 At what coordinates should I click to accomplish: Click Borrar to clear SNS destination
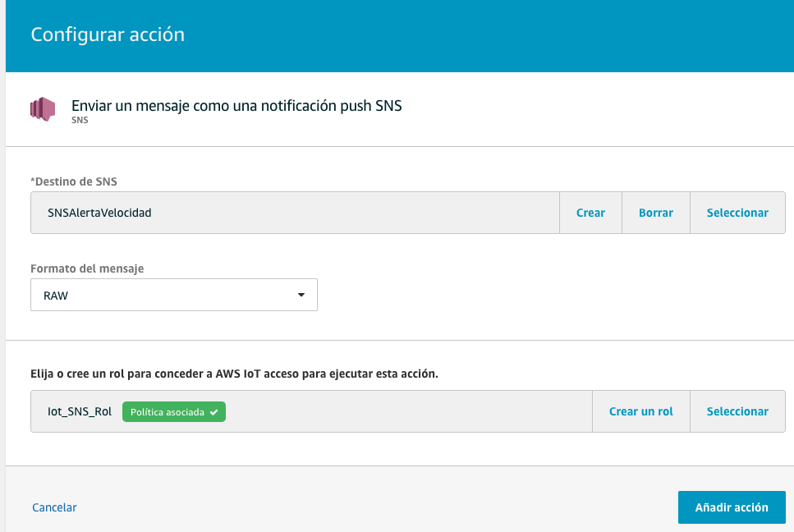click(656, 213)
